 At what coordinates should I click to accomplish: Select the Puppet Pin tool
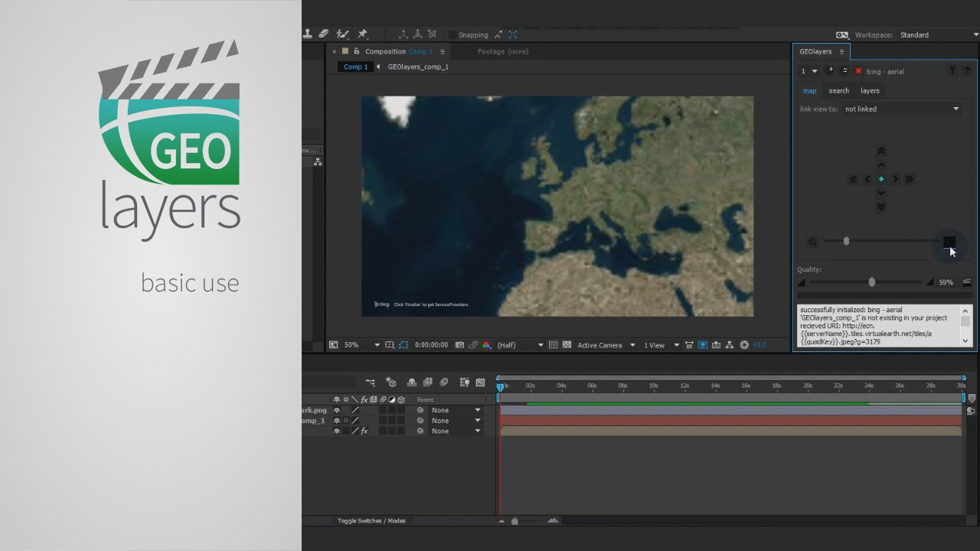[x=362, y=34]
